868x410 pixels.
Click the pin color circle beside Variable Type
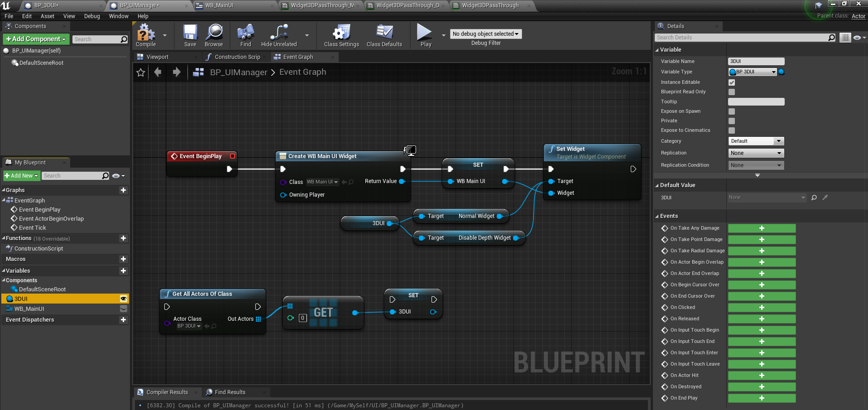click(782, 72)
